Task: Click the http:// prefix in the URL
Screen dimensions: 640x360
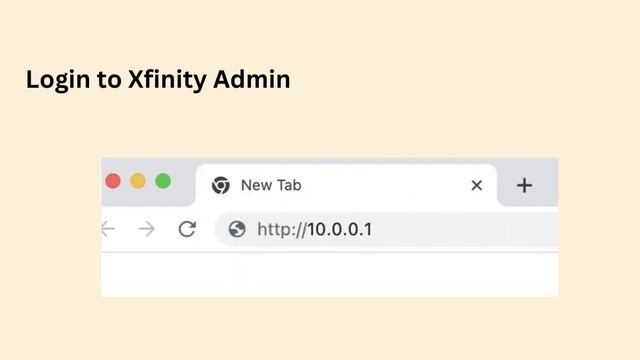Action: (282, 229)
